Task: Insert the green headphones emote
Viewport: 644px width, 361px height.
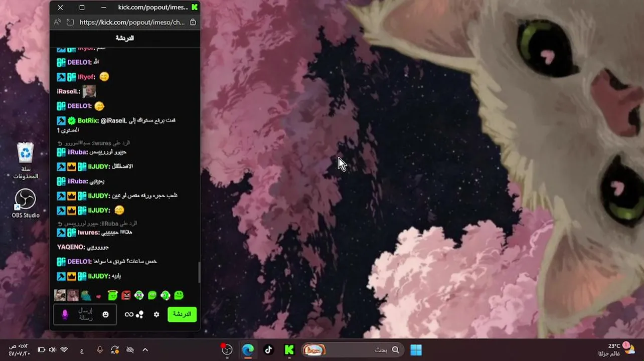Action: 165,295
